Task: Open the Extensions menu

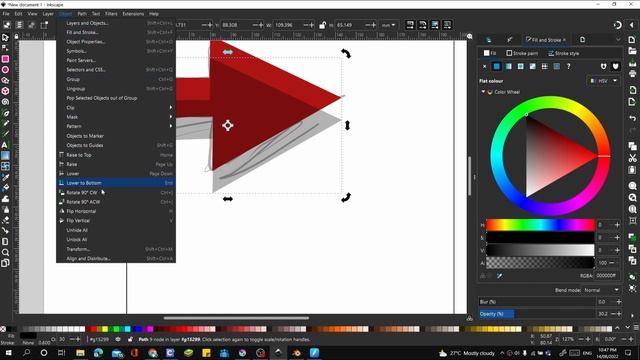Action: click(133, 13)
